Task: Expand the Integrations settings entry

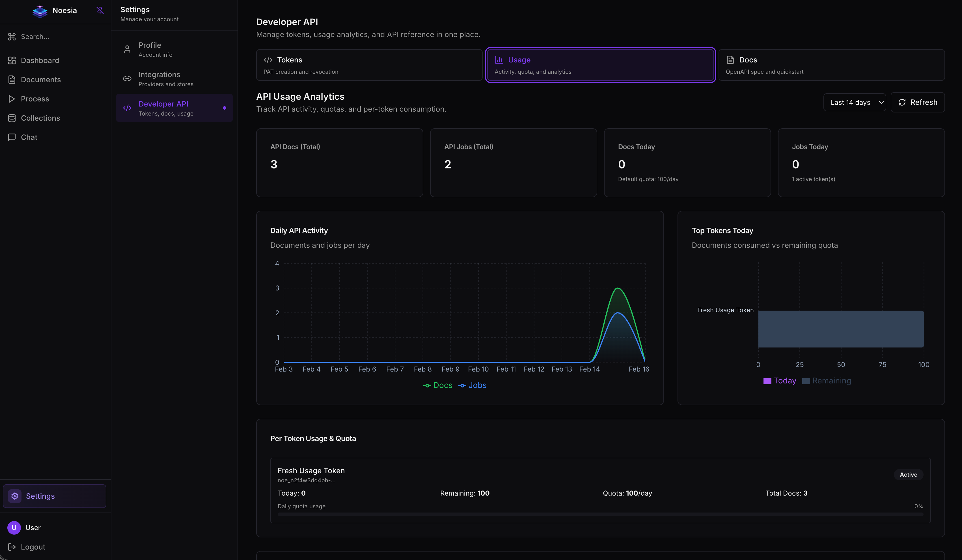Action: click(x=174, y=79)
